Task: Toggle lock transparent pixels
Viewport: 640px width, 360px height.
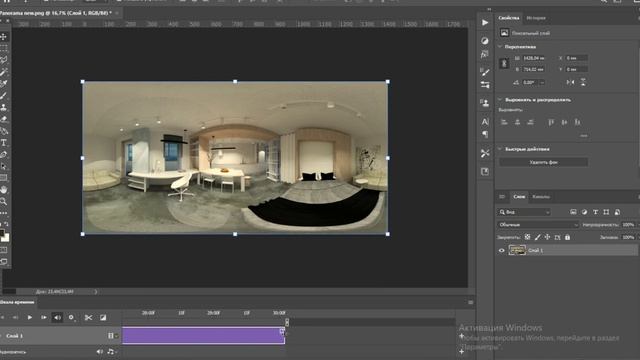Action: [x=527, y=237]
